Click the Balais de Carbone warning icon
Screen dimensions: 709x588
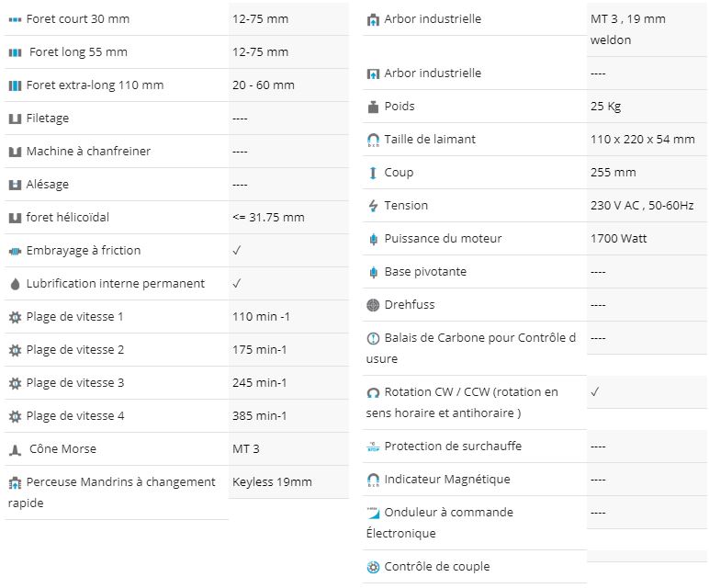coord(373,338)
